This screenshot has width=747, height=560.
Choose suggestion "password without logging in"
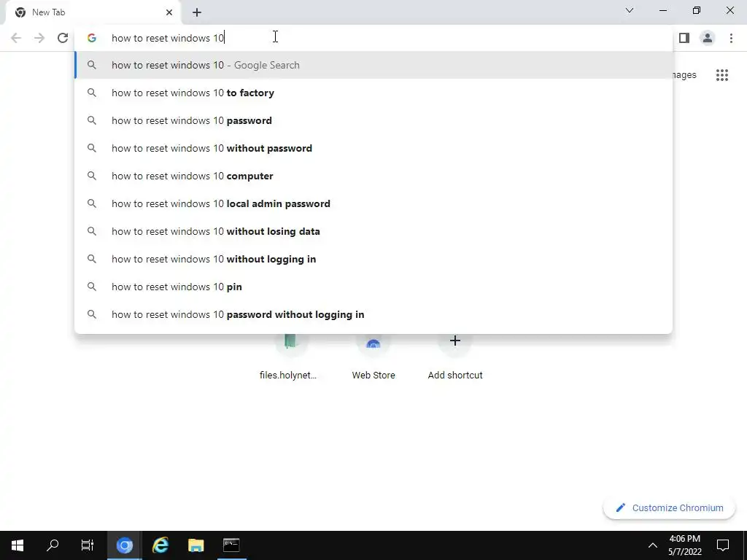[x=374, y=314]
